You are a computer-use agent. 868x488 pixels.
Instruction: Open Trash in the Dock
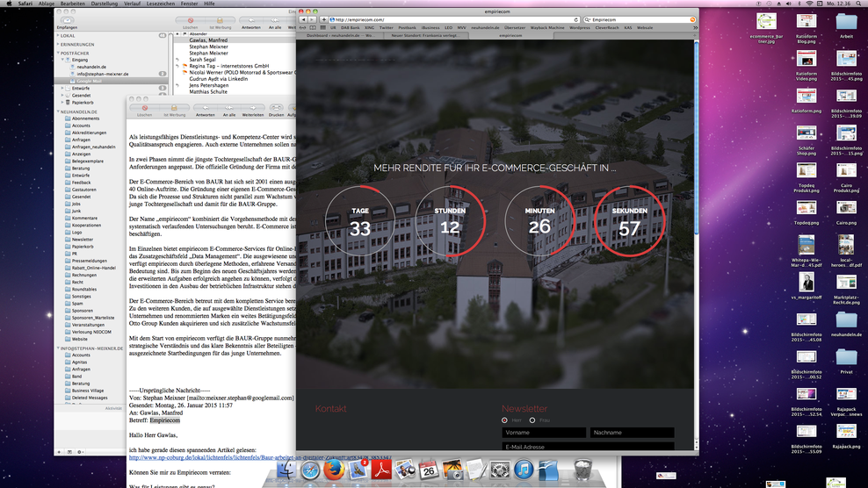click(582, 470)
